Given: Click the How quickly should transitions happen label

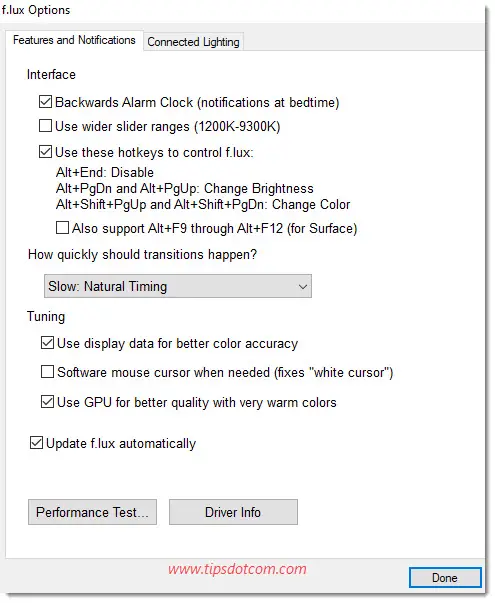Looking at the screenshot, I should click(x=142, y=255).
